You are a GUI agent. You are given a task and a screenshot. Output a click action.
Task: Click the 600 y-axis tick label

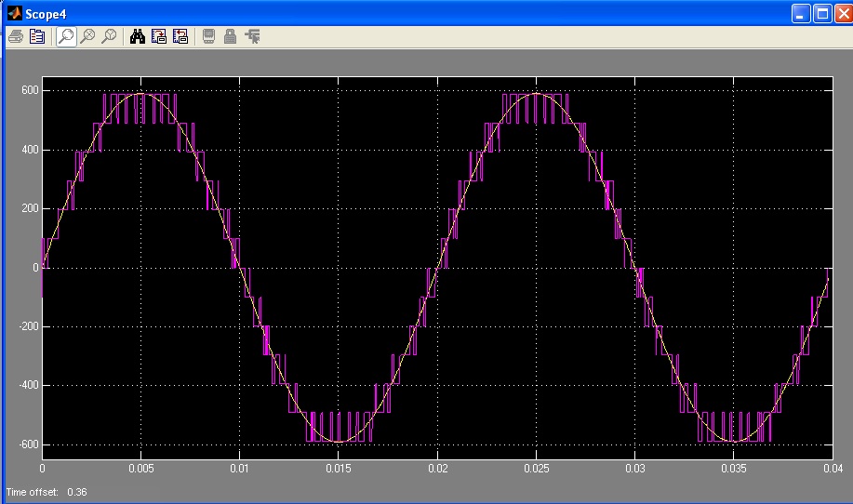click(31, 90)
